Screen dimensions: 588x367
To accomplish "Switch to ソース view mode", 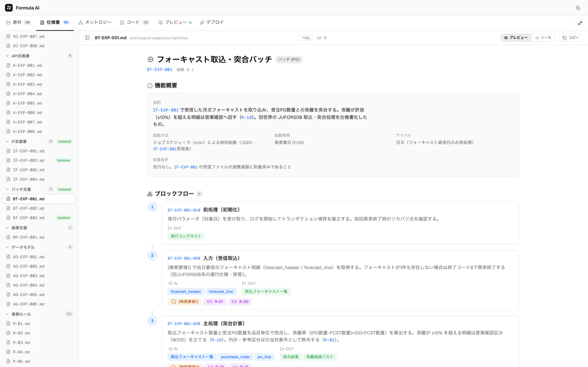I will click(543, 38).
